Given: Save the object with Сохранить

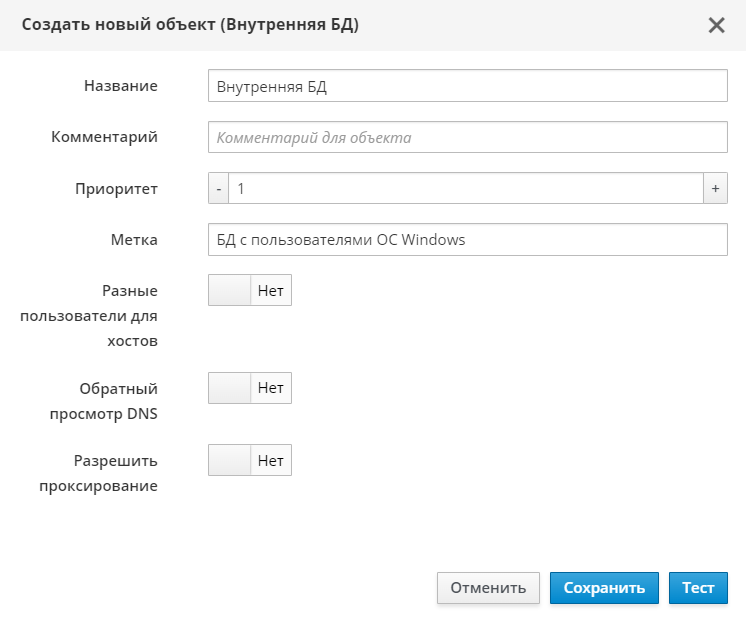Looking at the screenshot, I should 604,588.
